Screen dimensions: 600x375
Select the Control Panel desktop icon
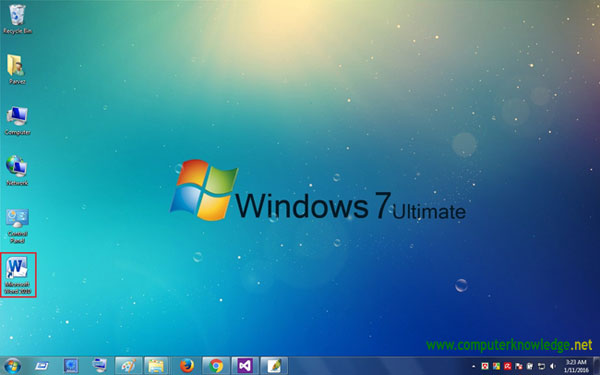(x=17, y=226)
